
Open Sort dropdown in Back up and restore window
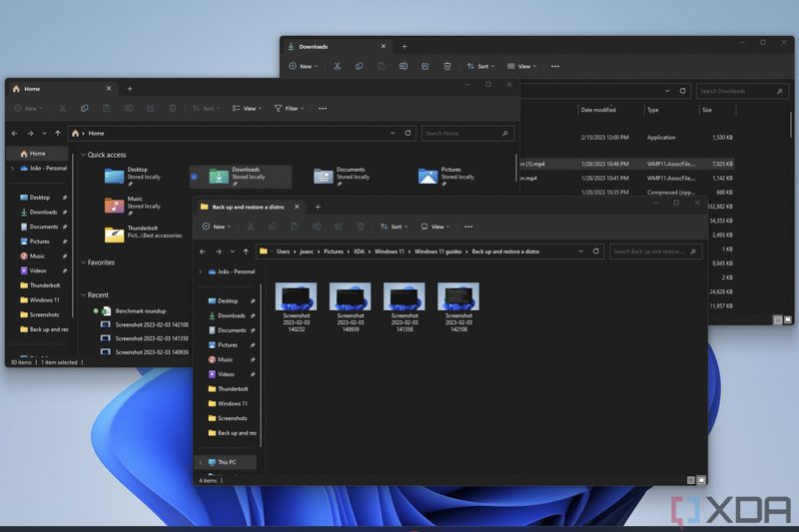click(394, 227)
